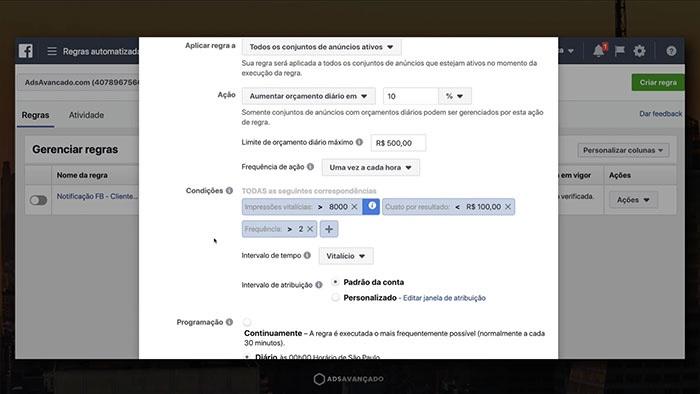Click the daily budget limit field
The image size is (700, 394).
(x=398, y=143)
